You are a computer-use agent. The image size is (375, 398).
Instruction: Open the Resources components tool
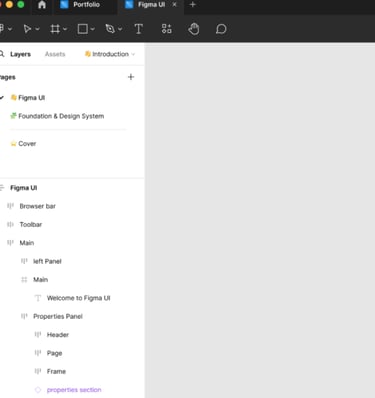[166, 29]
